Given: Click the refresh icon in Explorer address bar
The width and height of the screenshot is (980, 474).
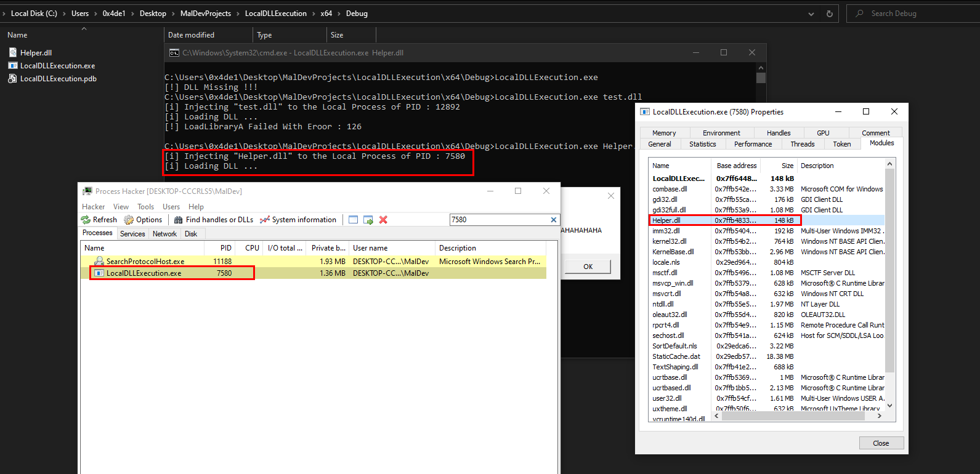Looking at the screenshot, I should tap(830, 14).
